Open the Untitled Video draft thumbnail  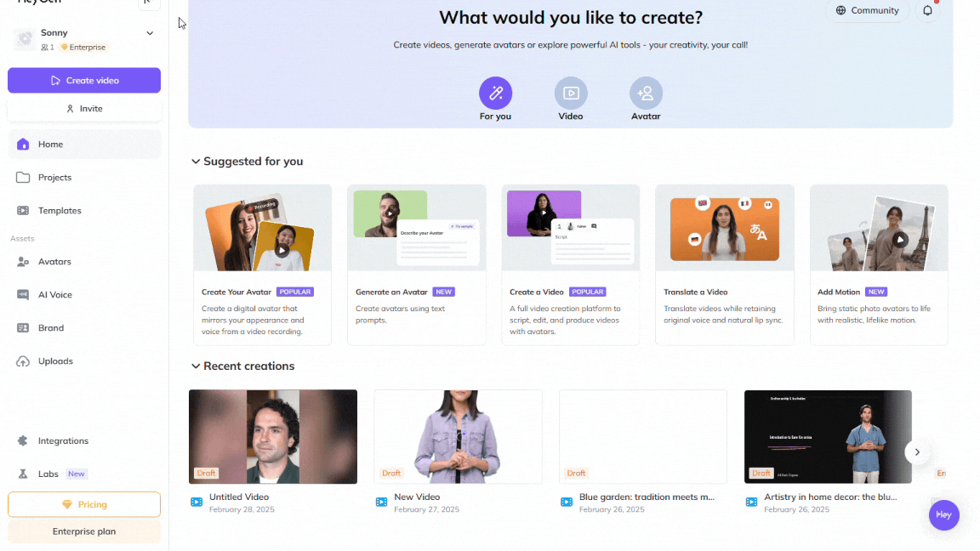(273, 437)
